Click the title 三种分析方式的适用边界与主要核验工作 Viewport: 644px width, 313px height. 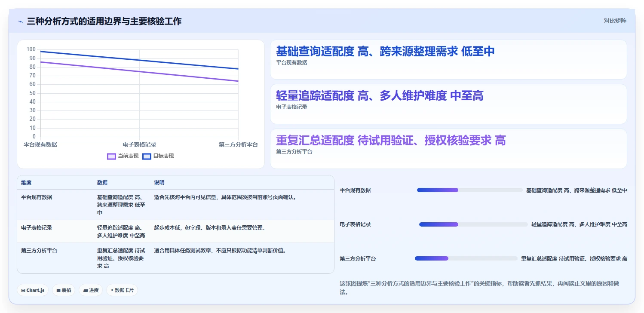click(x=104, y=21)
